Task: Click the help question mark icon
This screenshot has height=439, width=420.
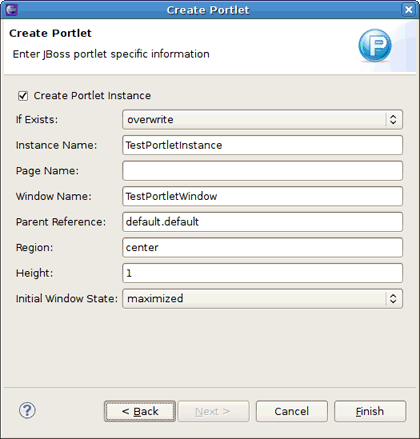Action: (x=27, y=410)
